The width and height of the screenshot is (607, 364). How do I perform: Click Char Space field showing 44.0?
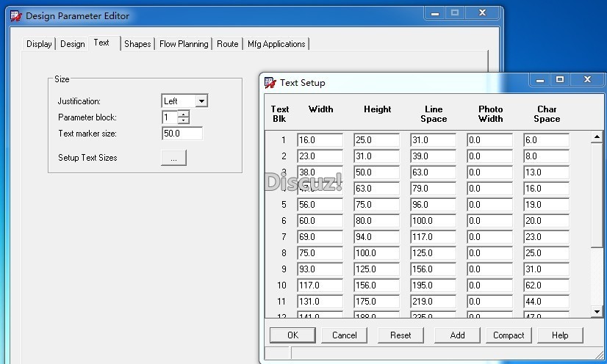click(546, 302)
